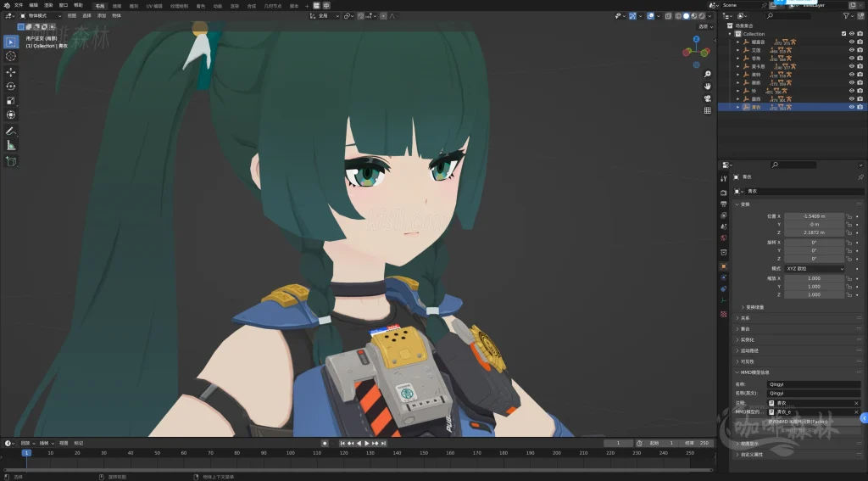Open the outliner filter dropdown
Image resolution: width=868 pixels, height=481 pixels.
849,16
